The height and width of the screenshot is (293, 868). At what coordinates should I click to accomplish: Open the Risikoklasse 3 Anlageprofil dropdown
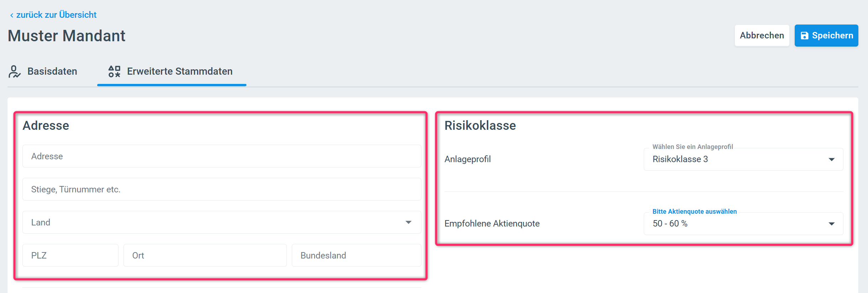click(737, 159)
